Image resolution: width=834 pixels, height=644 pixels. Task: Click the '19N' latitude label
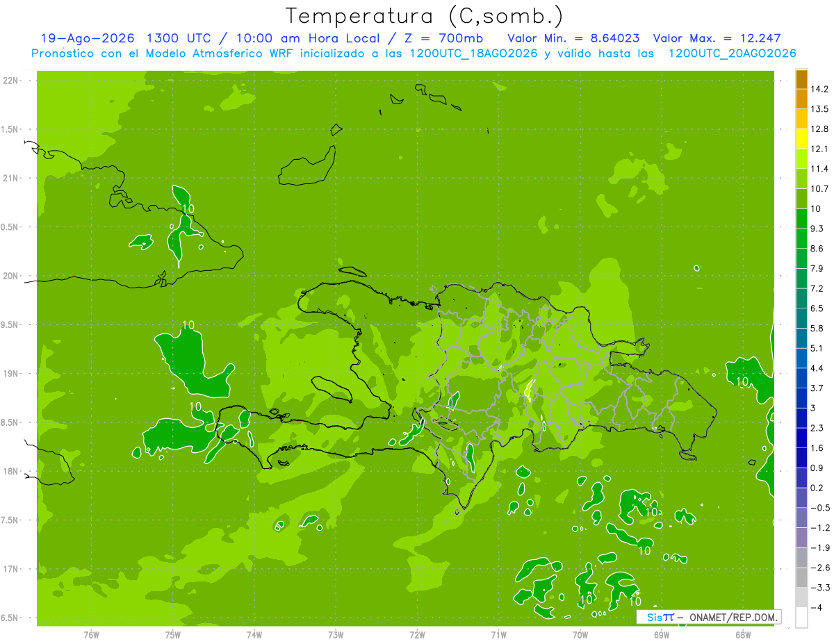pos(10,374)
